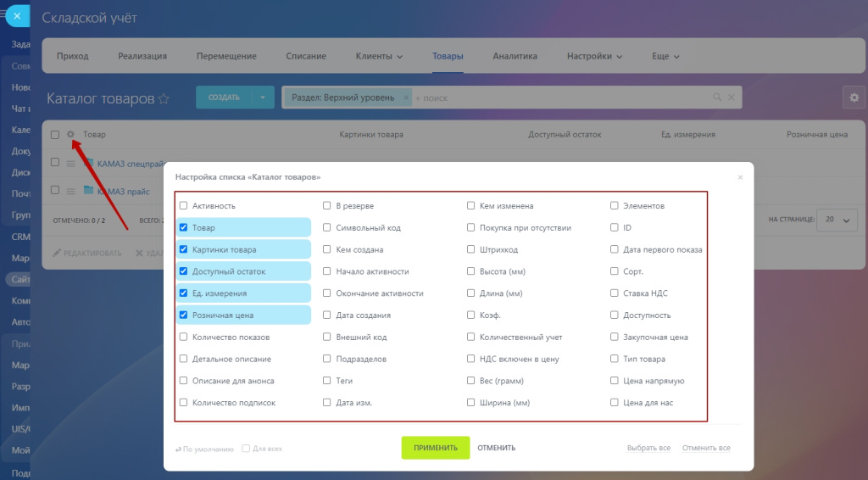Image resolution: width=868 pixels, height=480 pixels.
Task: Tick the 'Штрихкод' column checkbox
Action: pos(471,250)
